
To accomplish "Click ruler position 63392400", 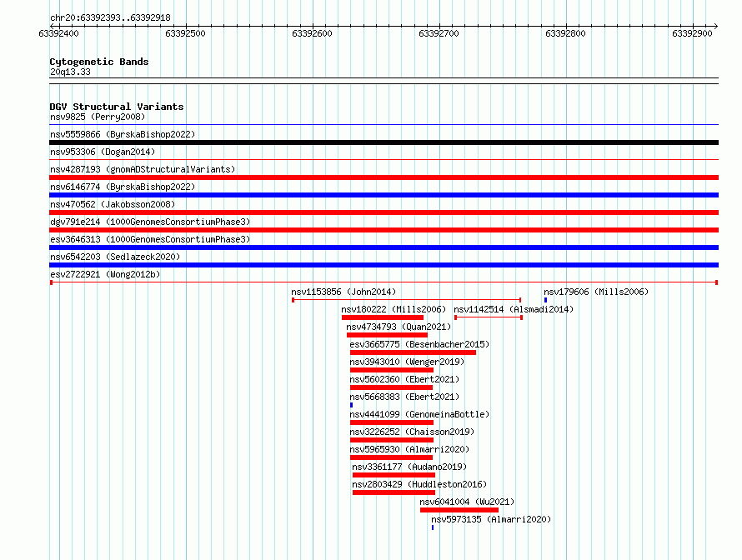I will (x=58, y=33).
